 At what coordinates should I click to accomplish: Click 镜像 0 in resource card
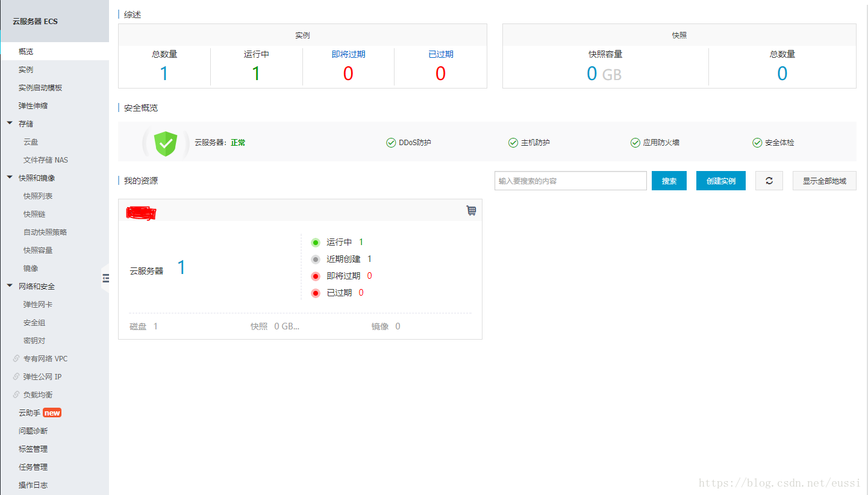pyautogui.click(x=386, y=326)
